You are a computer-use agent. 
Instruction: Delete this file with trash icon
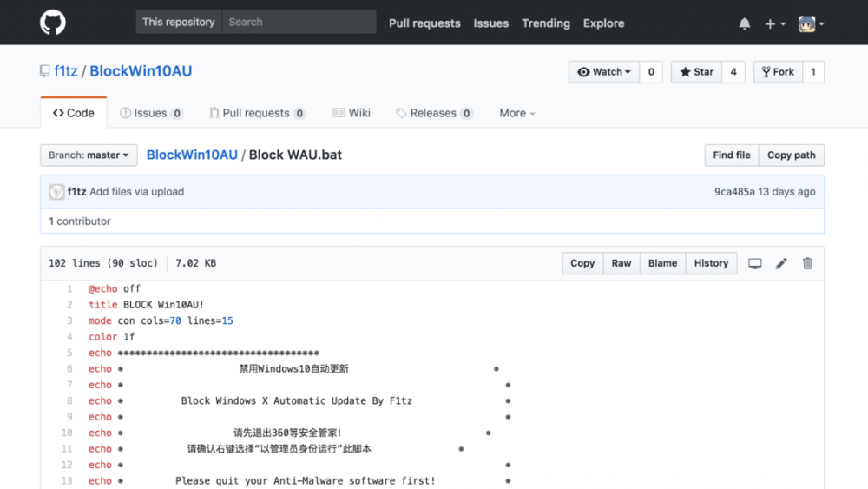coord(807,263)
